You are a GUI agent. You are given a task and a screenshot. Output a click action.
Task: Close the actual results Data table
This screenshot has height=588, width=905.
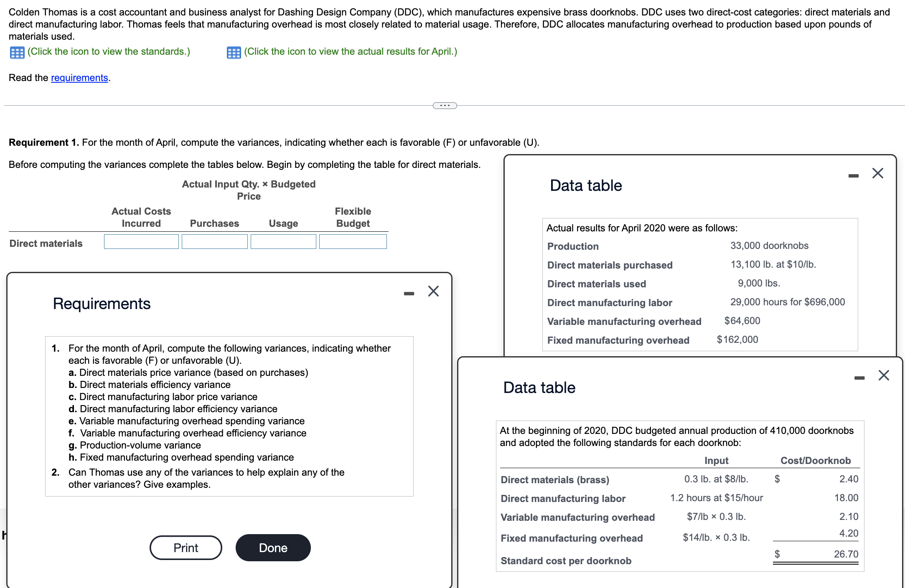click(x=877, y=173)
